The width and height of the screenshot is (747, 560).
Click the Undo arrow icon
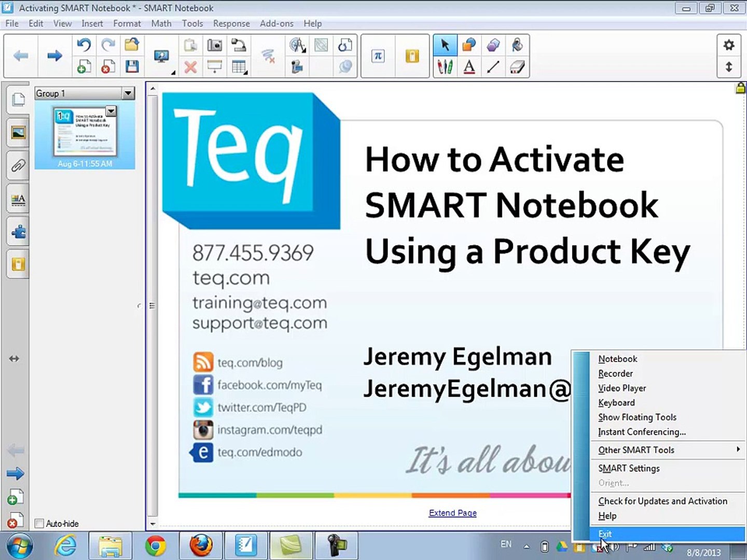84,45
